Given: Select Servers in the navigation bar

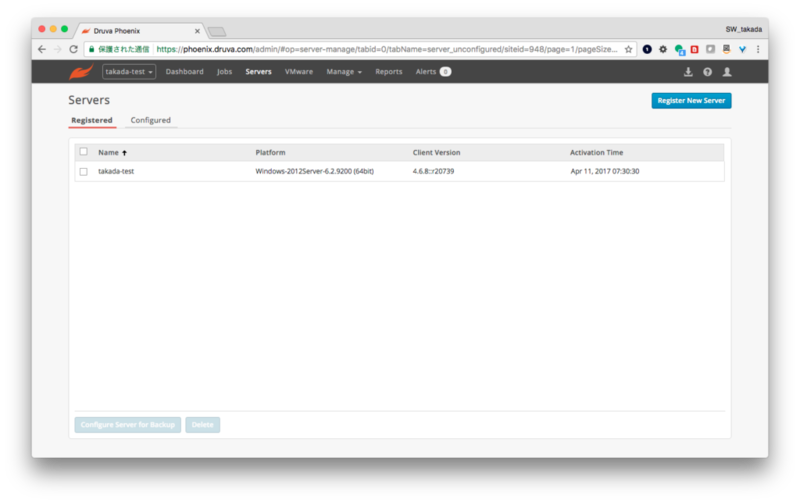Looking at the screenshot, I should click(258, 72).
